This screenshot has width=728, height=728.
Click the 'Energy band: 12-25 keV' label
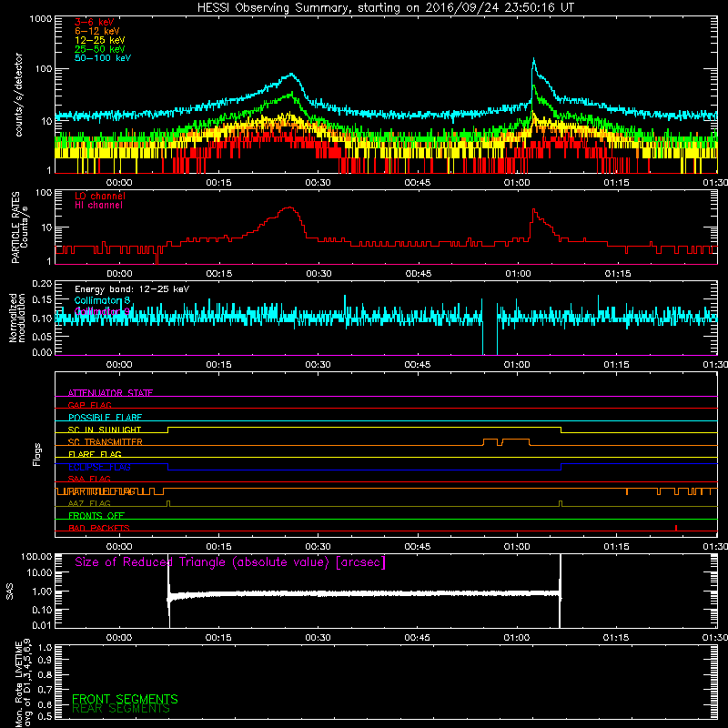[132, 289]
